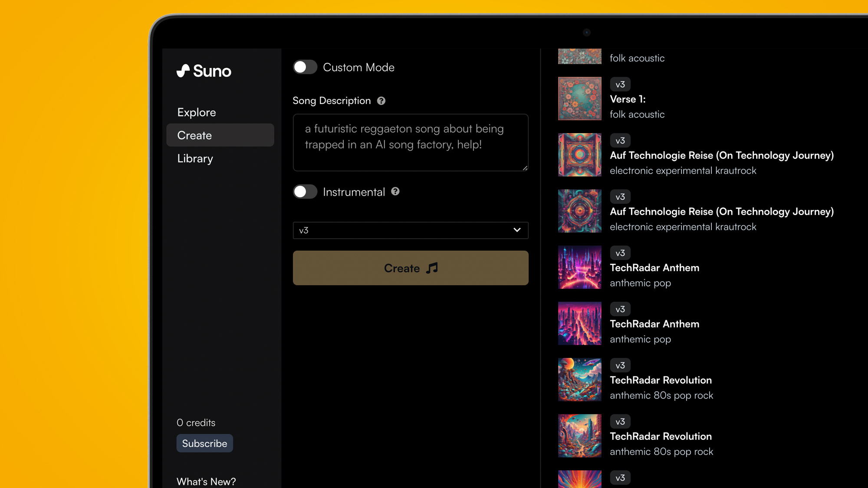Open the floral Verse 1 cover thumbnail
Viewport: 868px width, 488px height.
579,98
